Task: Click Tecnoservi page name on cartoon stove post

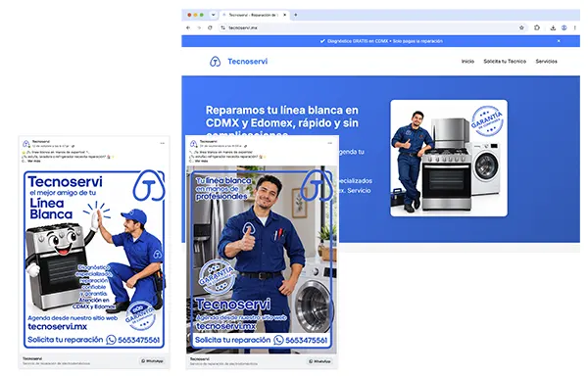Action: pyautogui.click(x=41, y=142)
